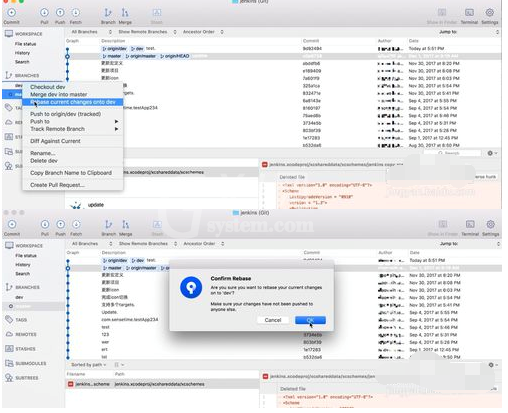Screen dimensions: 508x413
Task: Click Pull icon in the context-menu window toolbar
Action: [x=44, y=13]
